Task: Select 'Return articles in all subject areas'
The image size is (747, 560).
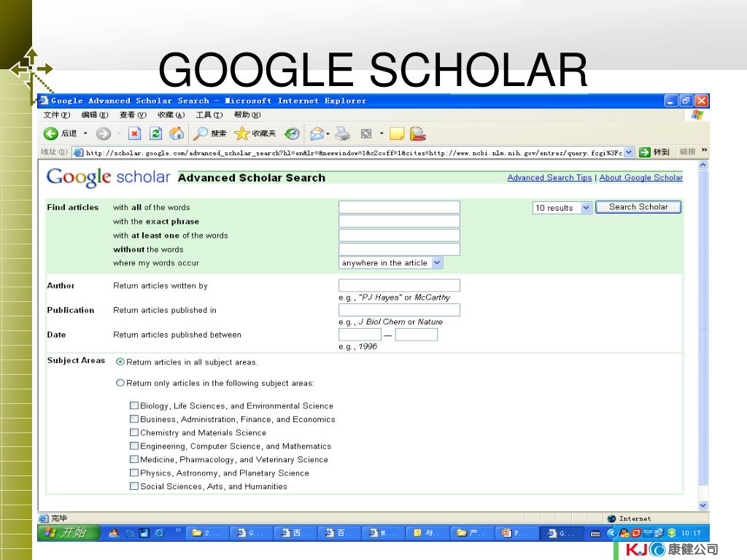Action: pyautogui.click(x=120, y=362)
